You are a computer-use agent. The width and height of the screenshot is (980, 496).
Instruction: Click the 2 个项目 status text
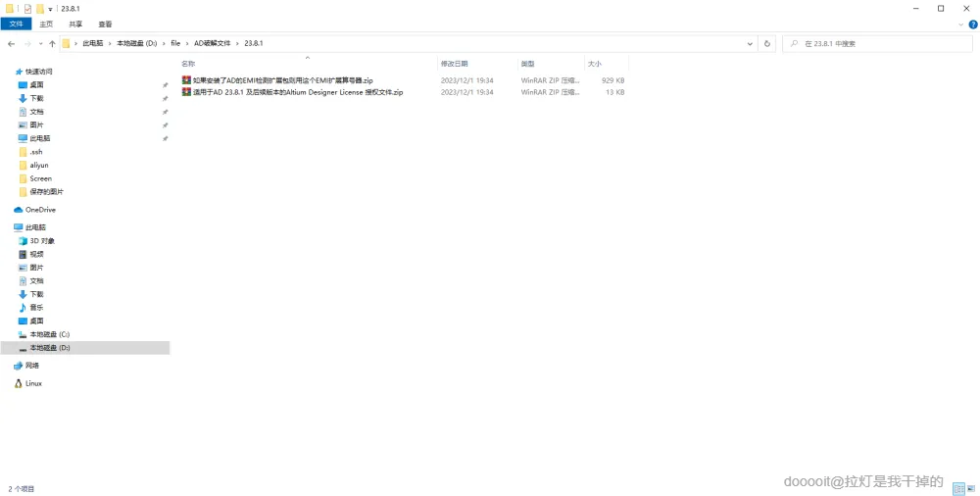click(22, 489)
